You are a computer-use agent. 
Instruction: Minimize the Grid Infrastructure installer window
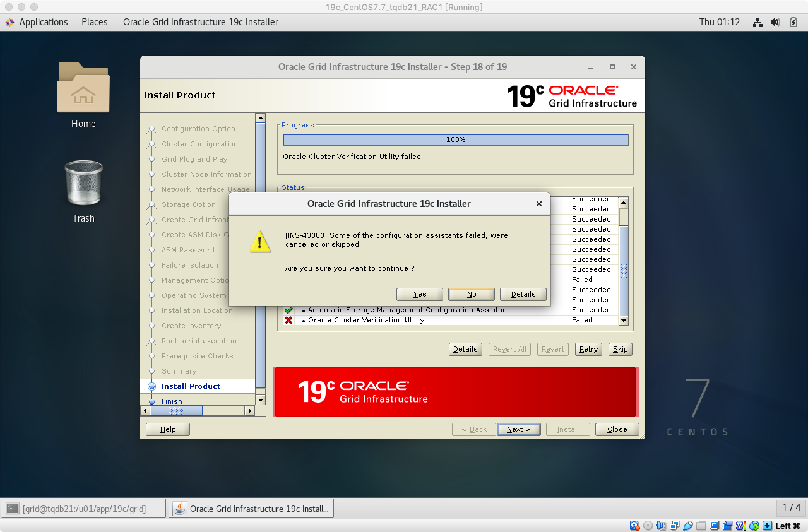tap(591, 67)
